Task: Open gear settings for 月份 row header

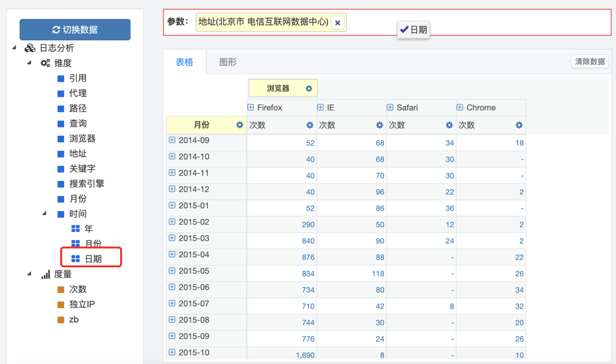Action: click(x=239, y=125)
